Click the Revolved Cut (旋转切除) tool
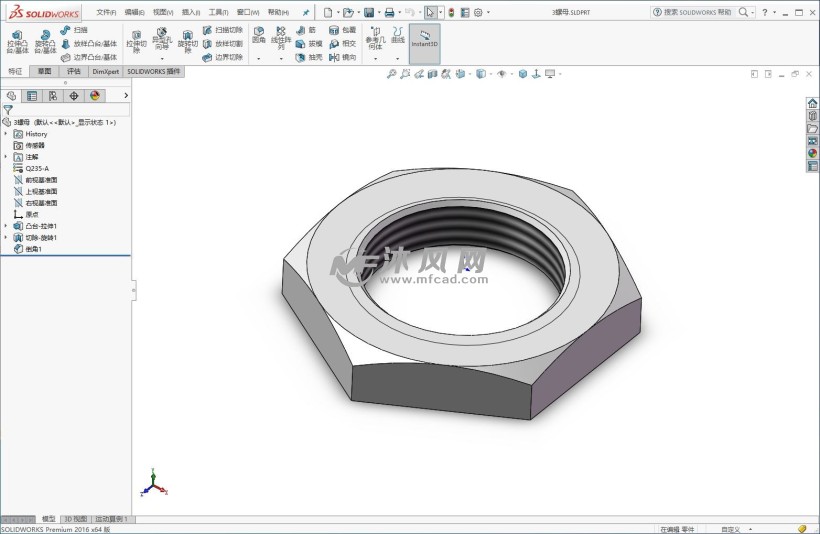Screen dimensions: 820x534 [x=187, y=42]
